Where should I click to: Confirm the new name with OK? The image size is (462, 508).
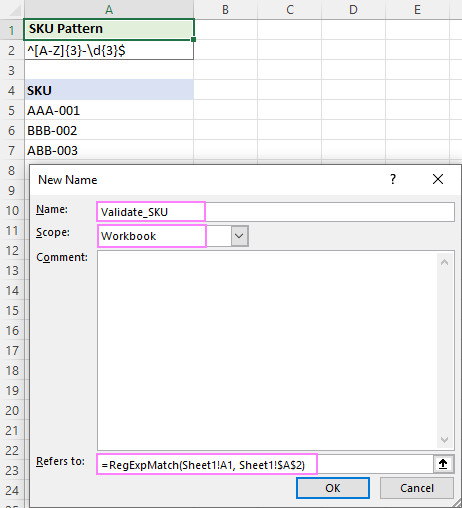(333, 488)
